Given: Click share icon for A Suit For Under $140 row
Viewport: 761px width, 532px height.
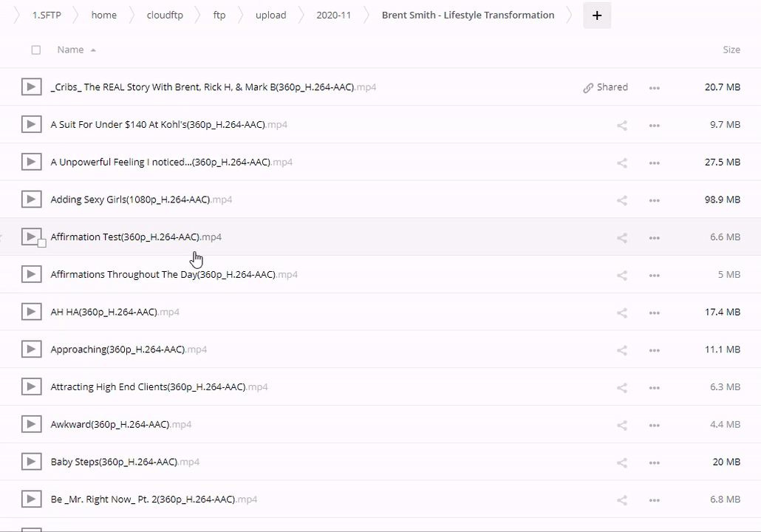Looking at the screenshot, I should 622,126.
